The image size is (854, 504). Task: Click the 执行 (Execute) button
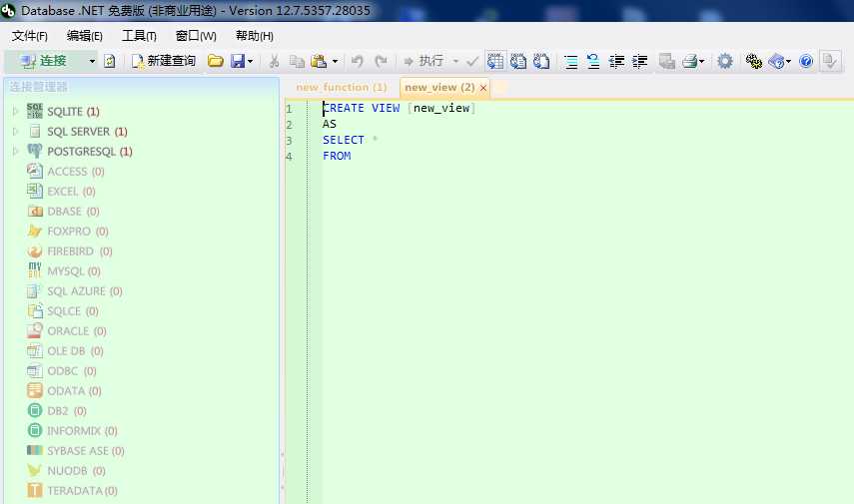click(424, 61)
